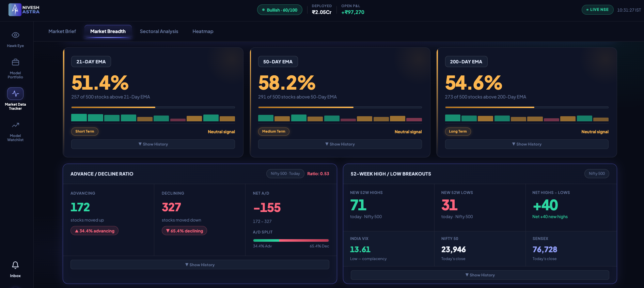Click Ratio: 0.53 text

pyautogui.click(x=318, y=174)
